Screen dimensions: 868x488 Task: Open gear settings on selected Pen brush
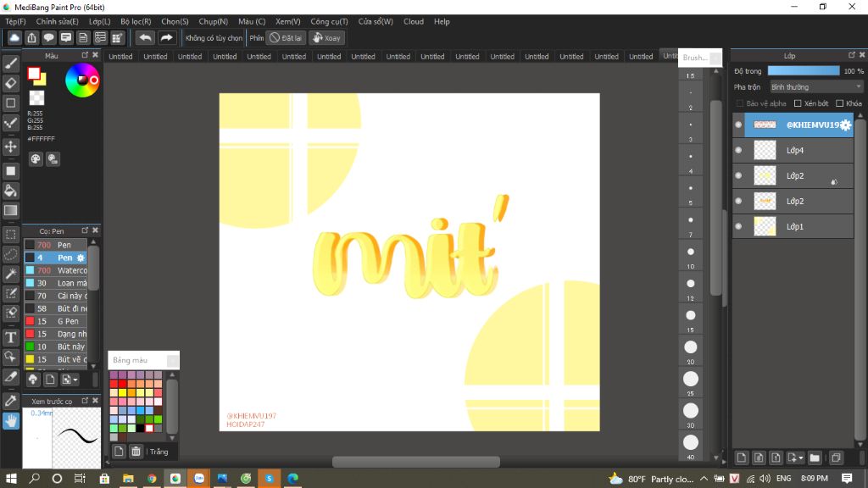81,258
